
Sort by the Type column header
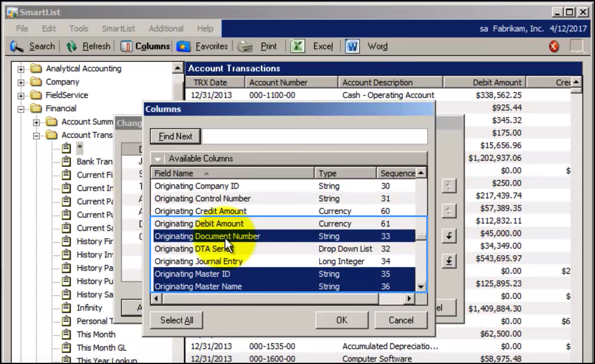tap(345, 173)
